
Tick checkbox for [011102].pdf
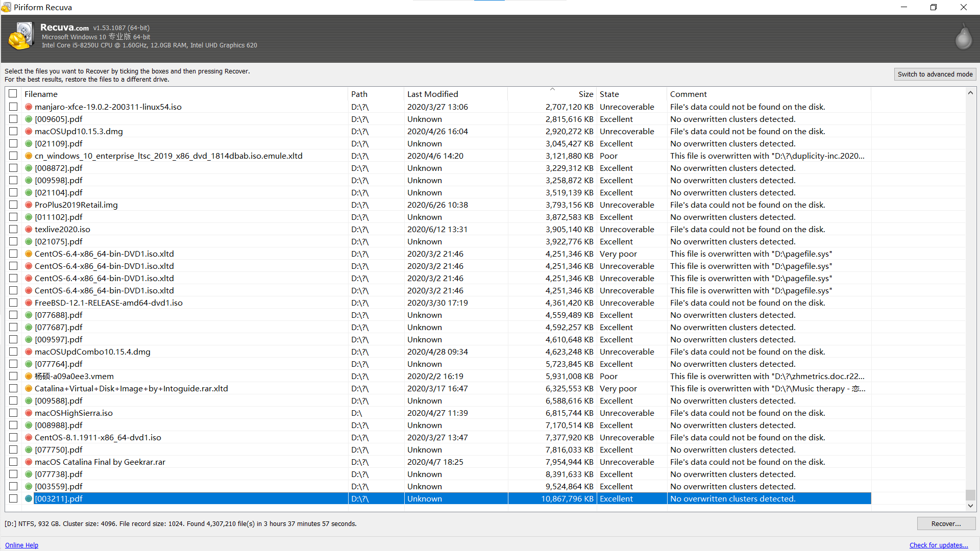point(13,217)
